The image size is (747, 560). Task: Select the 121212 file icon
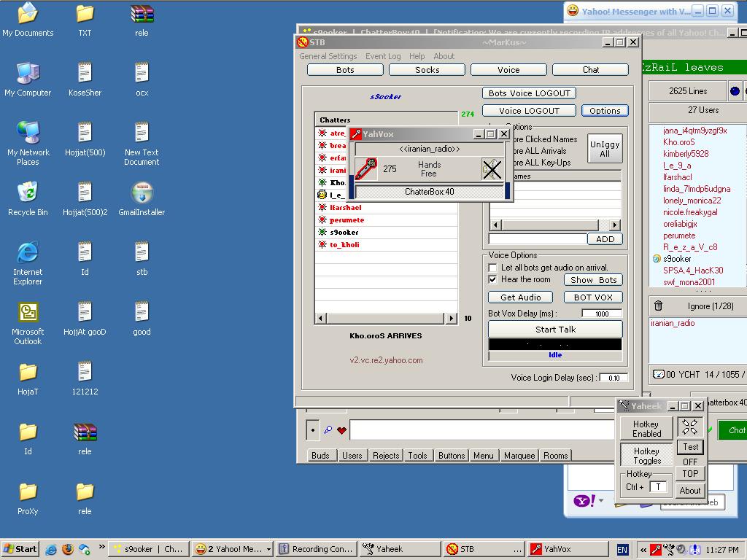coord(85,379)
